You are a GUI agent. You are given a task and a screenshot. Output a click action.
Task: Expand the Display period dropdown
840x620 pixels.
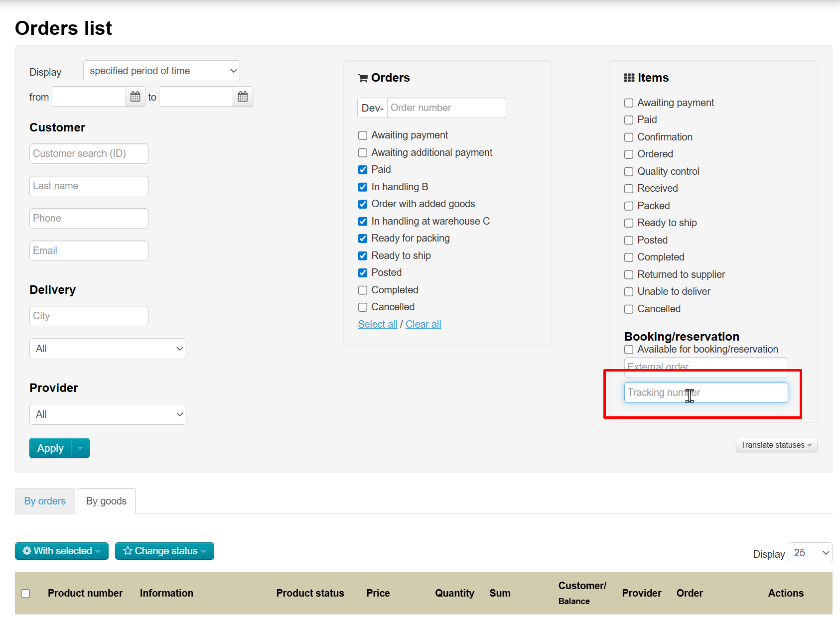coord(161,71)
